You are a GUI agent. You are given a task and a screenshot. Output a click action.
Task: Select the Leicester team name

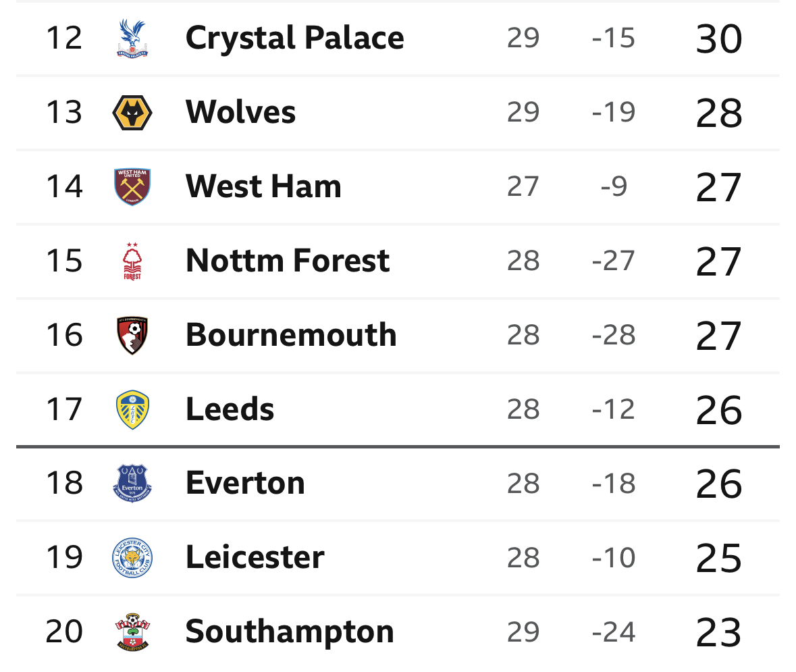point(255,558)
